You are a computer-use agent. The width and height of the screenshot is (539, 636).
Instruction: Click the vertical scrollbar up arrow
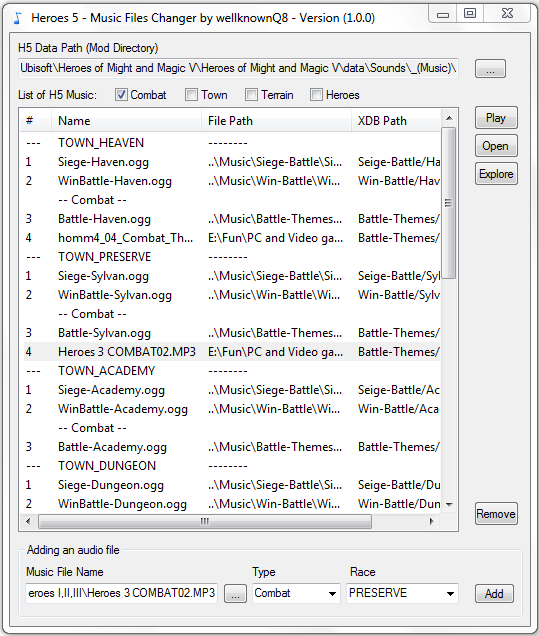click(449, 118)
